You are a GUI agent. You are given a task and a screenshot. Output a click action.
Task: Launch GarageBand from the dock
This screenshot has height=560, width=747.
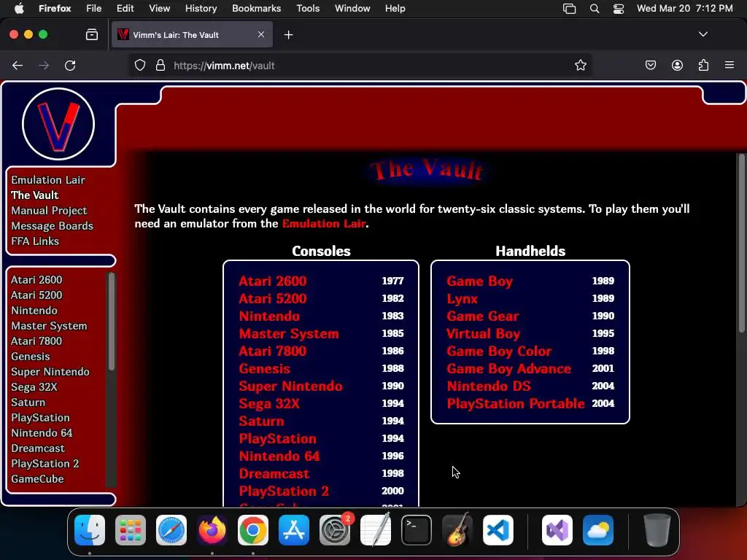pyautogui.click(x=457, y=530)
